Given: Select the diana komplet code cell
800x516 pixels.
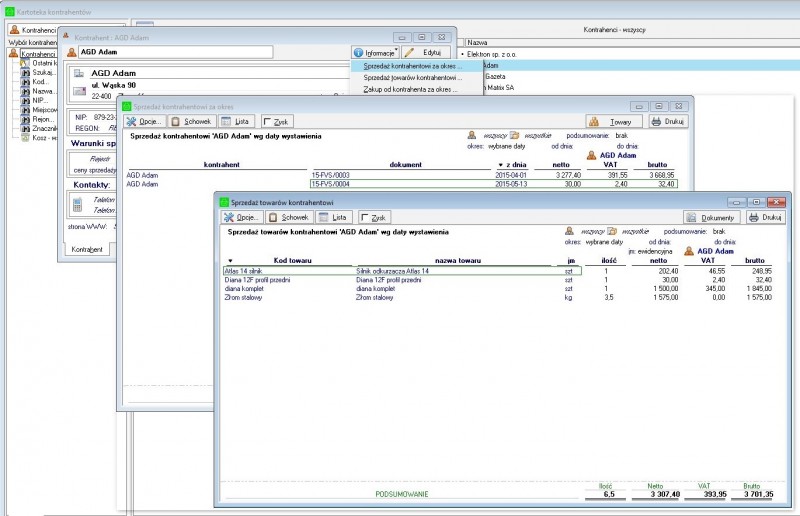Looking at the screenshot, I should click(243, 288).
